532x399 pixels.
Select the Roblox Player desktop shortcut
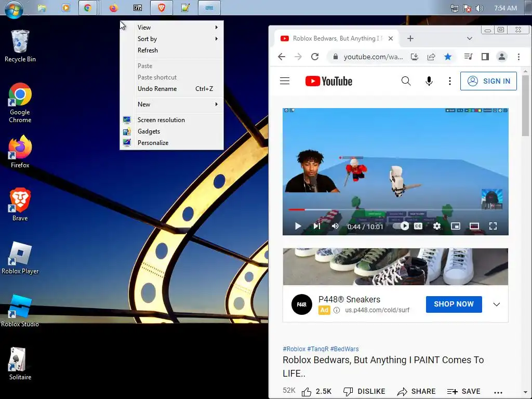[x=20, y=258]
